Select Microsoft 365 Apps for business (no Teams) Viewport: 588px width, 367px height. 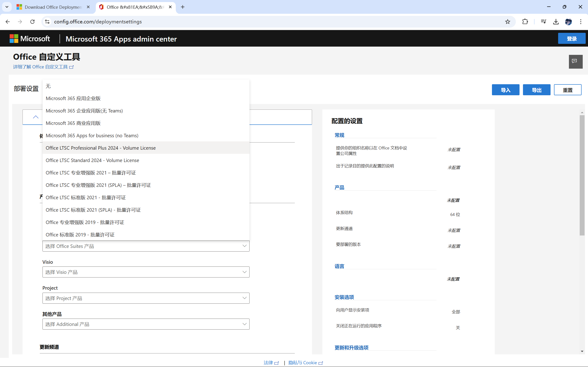(x=146, y=135)
